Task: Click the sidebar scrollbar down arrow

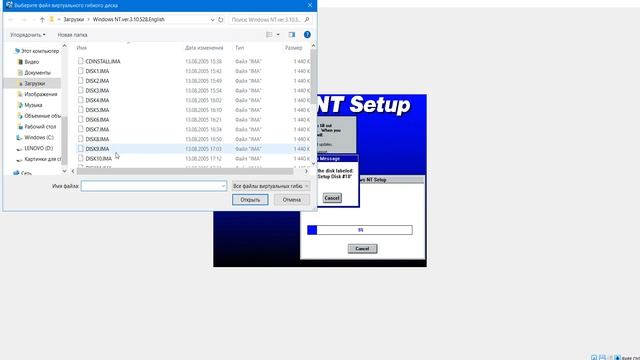Action: point(64,171)
